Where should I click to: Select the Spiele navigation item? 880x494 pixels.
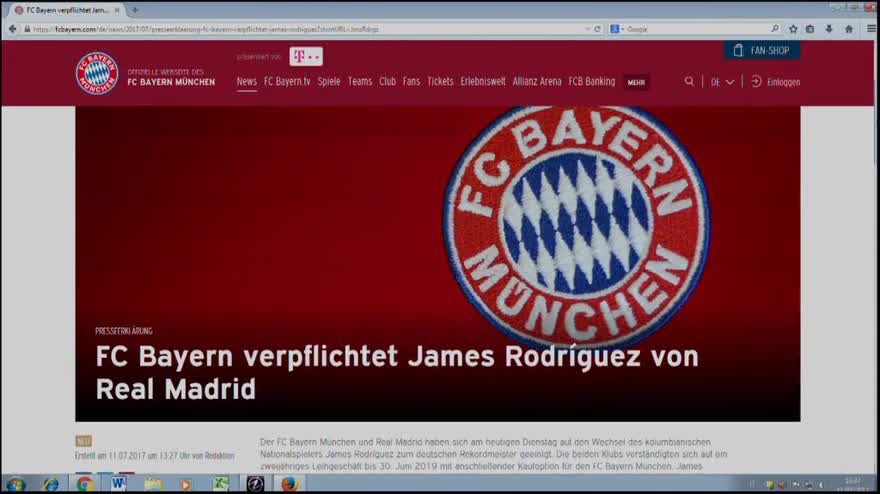329,82
